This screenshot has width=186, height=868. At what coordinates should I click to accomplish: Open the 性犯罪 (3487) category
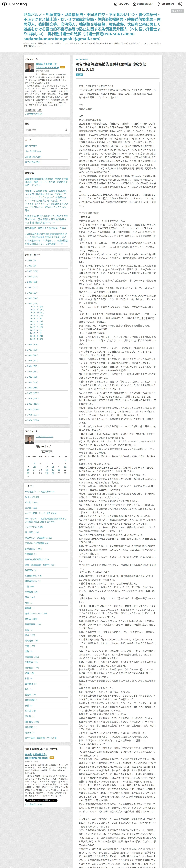(x=31, y=619)
